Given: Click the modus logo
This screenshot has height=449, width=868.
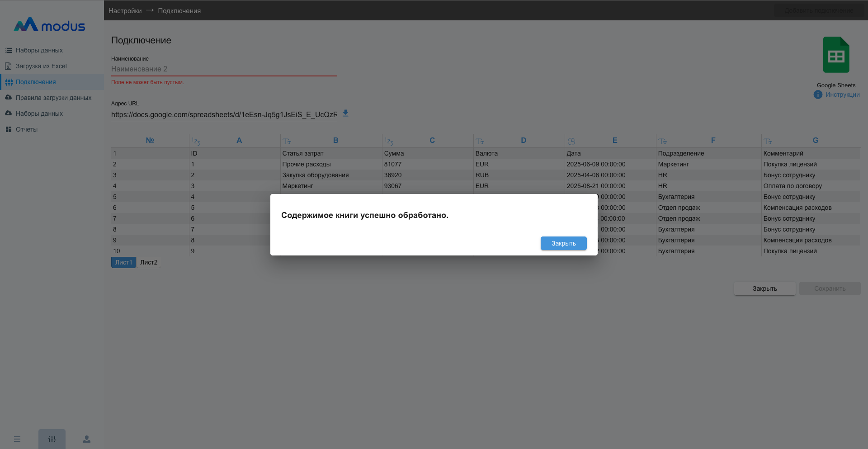Looking at the screenshot, I should pos(49,25).
